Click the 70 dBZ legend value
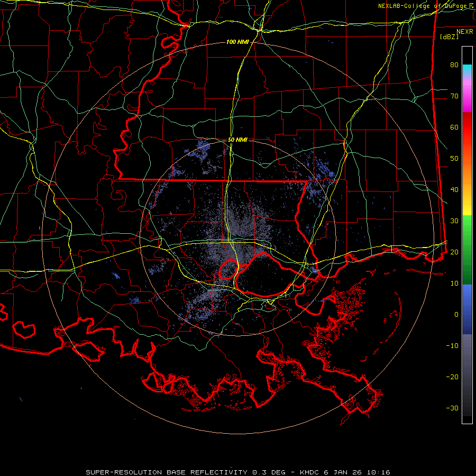 coord(454,96)
